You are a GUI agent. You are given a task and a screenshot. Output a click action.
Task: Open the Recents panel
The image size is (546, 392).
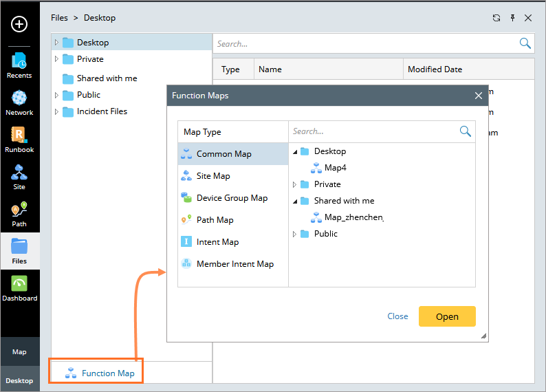tap(19, 65)
